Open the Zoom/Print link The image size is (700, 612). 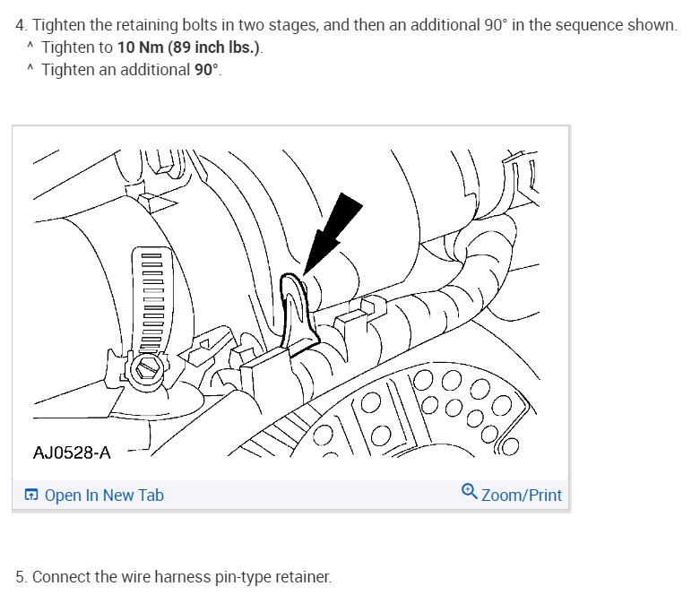click(522, 495)
